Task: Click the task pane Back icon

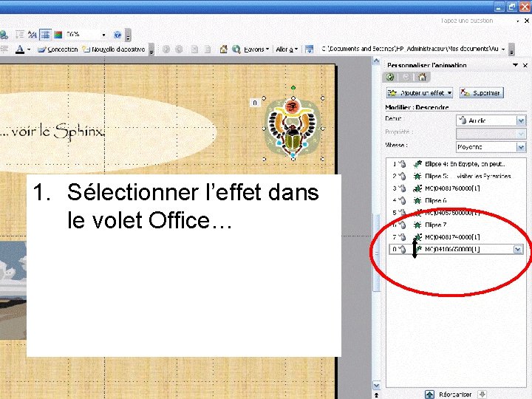Action: coord(390,78)
